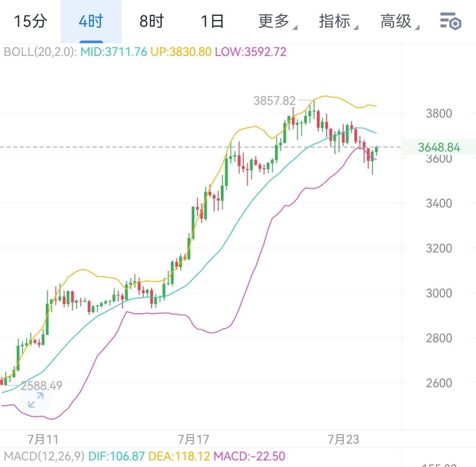Switch to the 8时 timeframe
This screenshot has height=467, width=476.
(152, 21)
